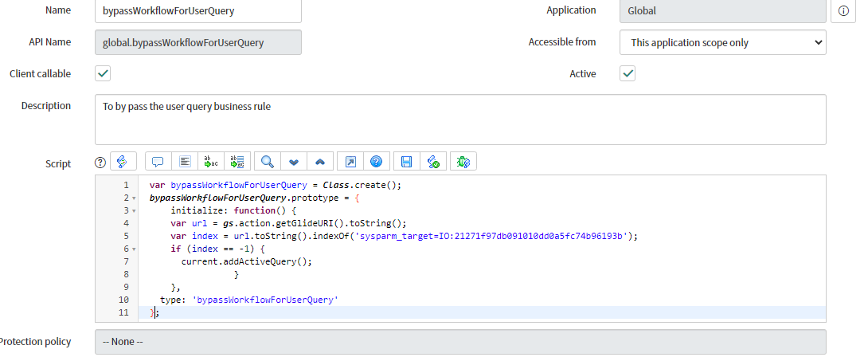
Task: Click the Application field showing Global
Action: point(723,10)
